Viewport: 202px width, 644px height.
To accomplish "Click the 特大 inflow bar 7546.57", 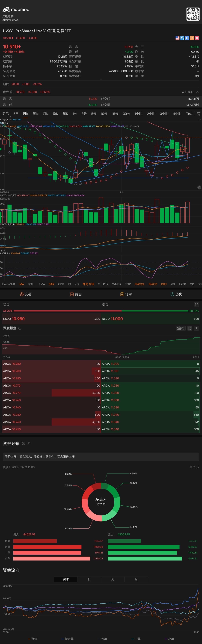I will click(35, 541).
